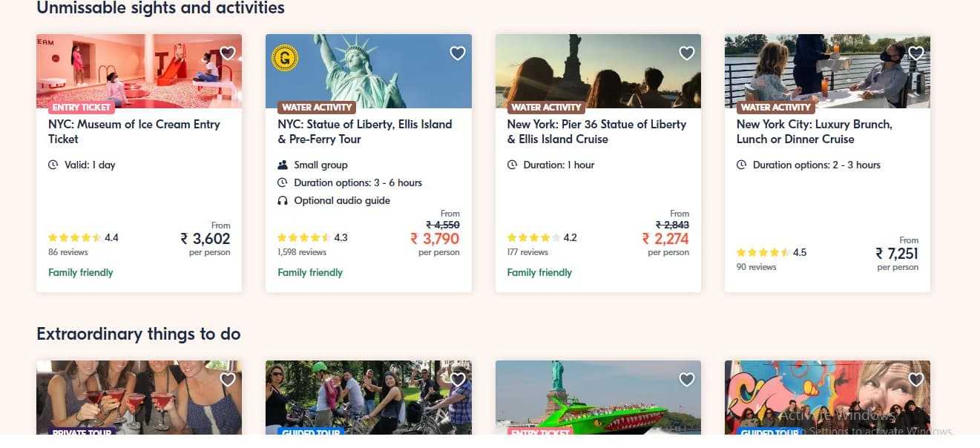Click heart icon on Luxury Brunch Cruise card
This screenshot has width=980, height=448.
point(916,53)
